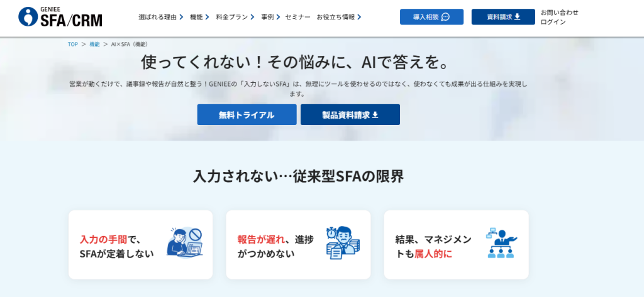Image resolution: width=644 pixels, height=297 pixels.
Task: Click the worried man with clock icon
Action: coord(343,243)
